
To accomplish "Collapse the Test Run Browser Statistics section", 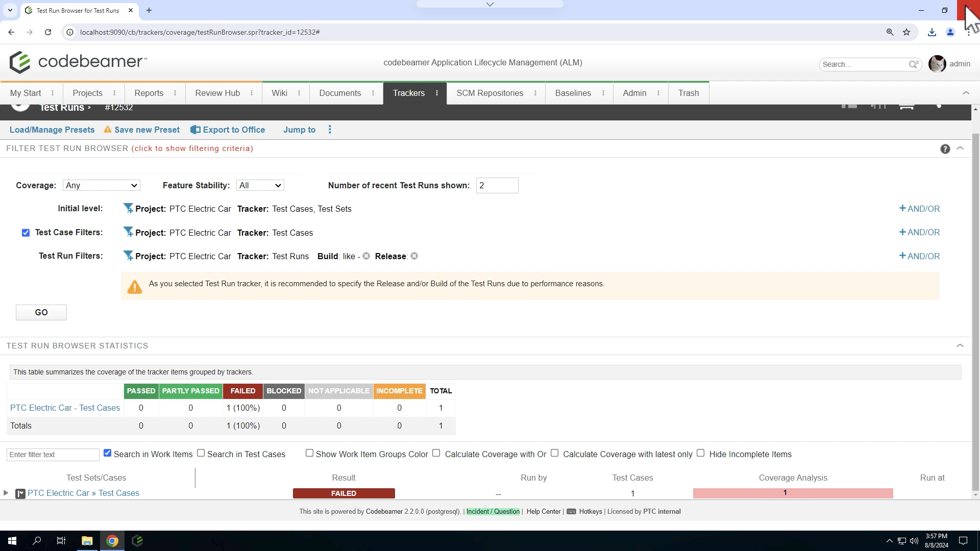I will point(960,345).
